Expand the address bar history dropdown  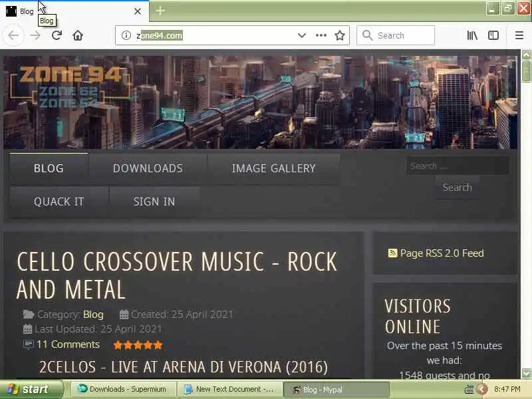[302, 35]
